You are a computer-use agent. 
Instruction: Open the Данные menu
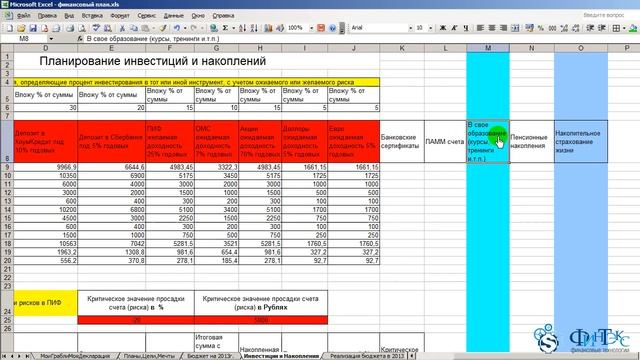[x=173, y=16]
